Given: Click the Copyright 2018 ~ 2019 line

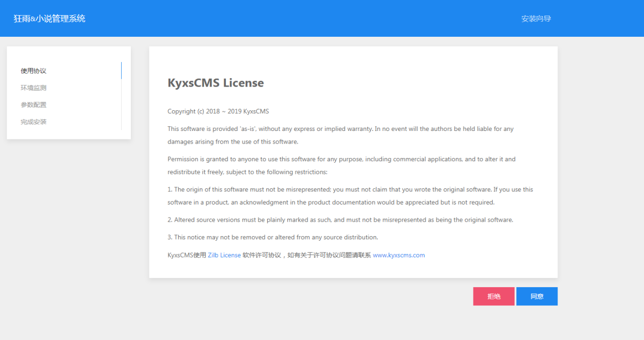Looking at the screenshot, I should click(x=218, y=111).
